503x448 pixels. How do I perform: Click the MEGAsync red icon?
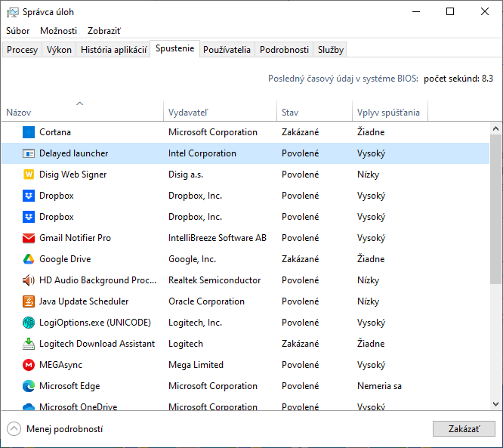(29, 365)
